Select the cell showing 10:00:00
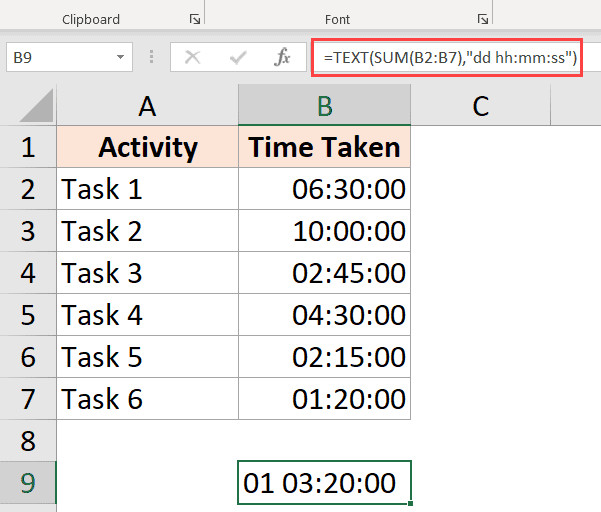 [324, 231]
